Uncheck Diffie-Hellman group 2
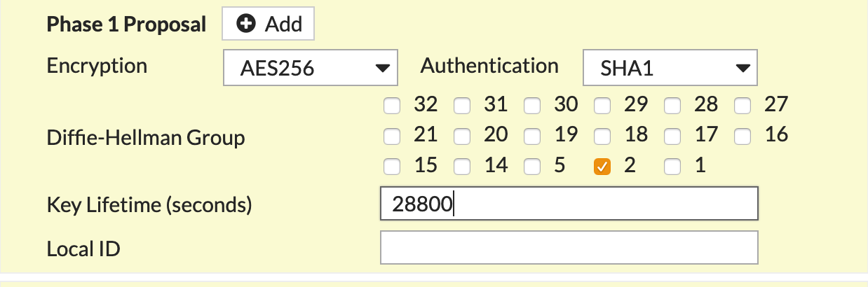 coord(602,167)
